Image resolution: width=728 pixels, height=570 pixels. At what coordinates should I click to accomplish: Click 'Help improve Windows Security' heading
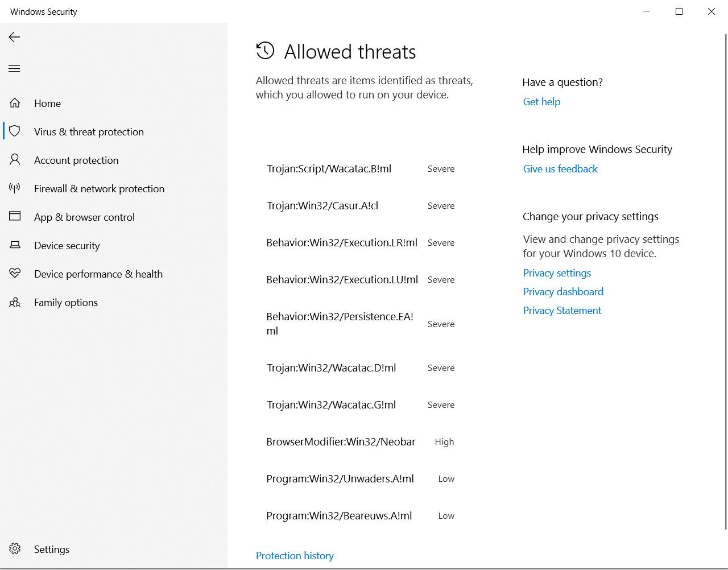coord(597,150)
